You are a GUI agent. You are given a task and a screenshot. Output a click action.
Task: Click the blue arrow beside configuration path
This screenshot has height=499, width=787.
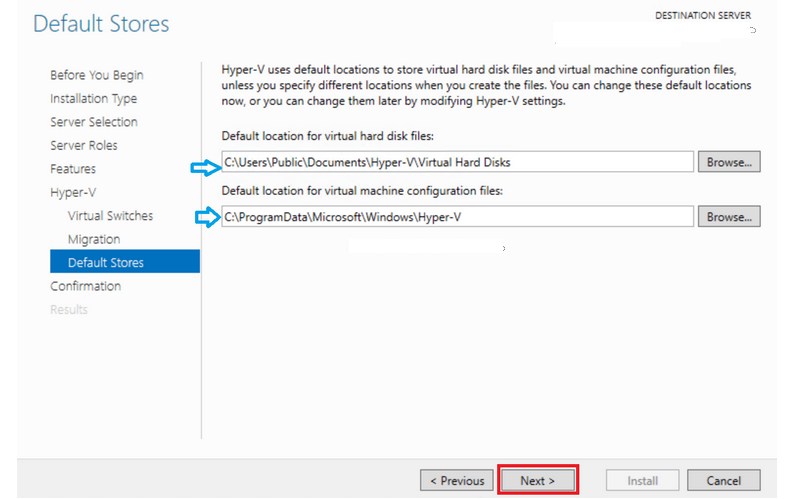[x=207, y=217]
